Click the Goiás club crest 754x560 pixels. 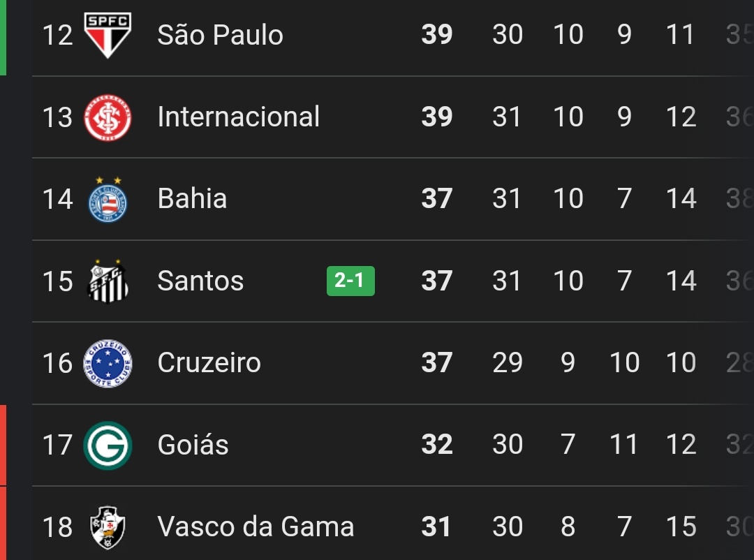[108, 445]
